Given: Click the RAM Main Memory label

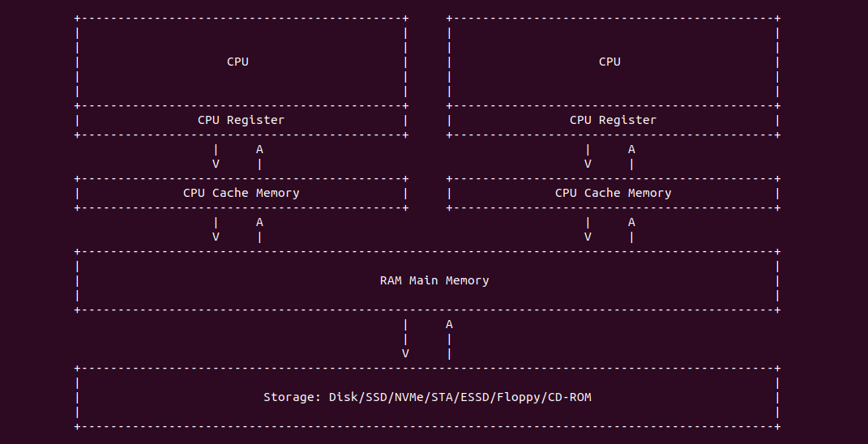Looking at the screenshot, I should tap(434, 280).
